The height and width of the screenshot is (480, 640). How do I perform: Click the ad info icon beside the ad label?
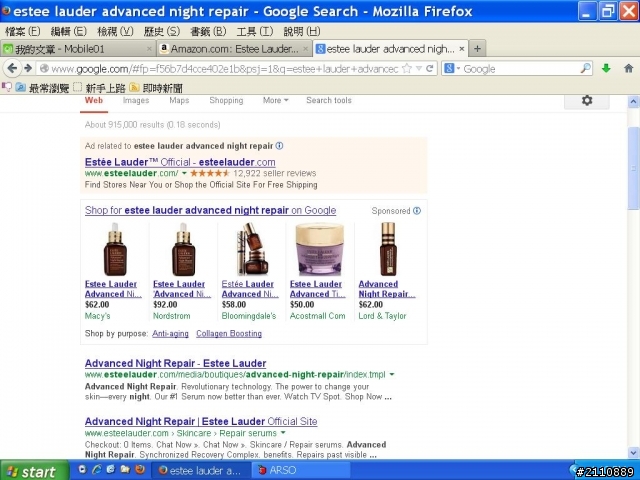pos(280,146)
